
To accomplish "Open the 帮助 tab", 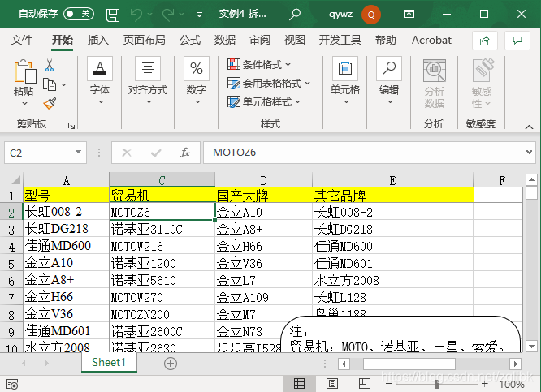I will [x=386, y=40].
